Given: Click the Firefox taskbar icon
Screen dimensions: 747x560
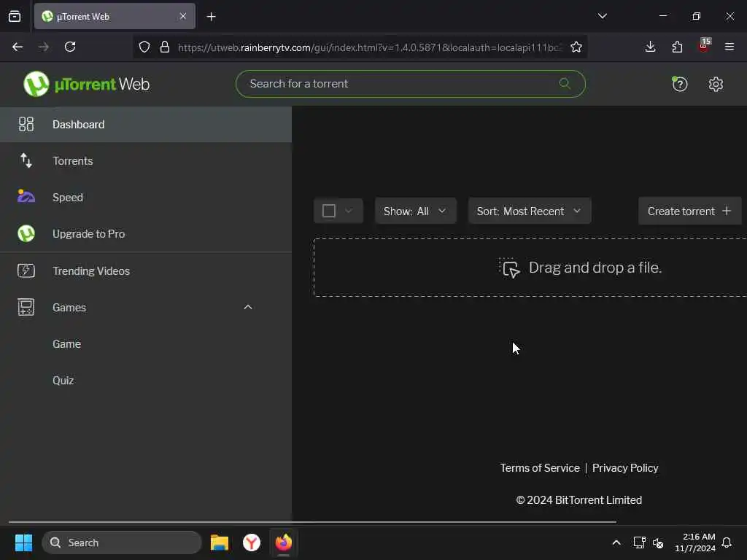Looking at the screenshot, I should (284, 542).
